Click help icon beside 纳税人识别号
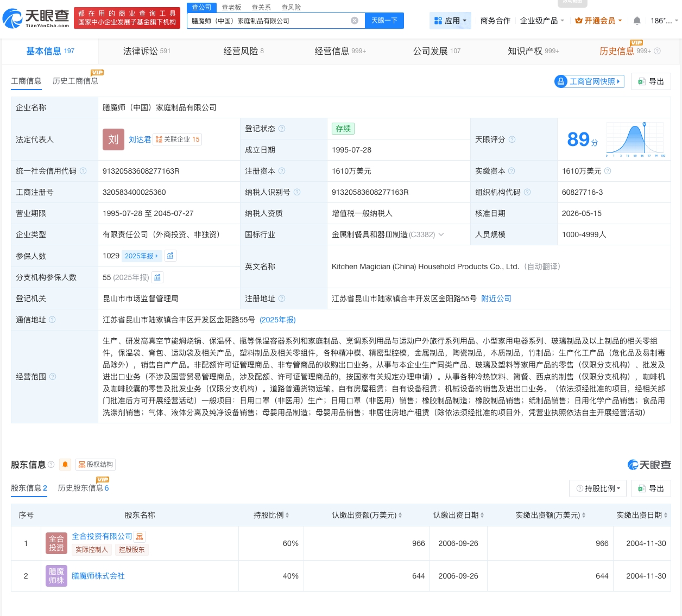 click(x=297, y=192)
